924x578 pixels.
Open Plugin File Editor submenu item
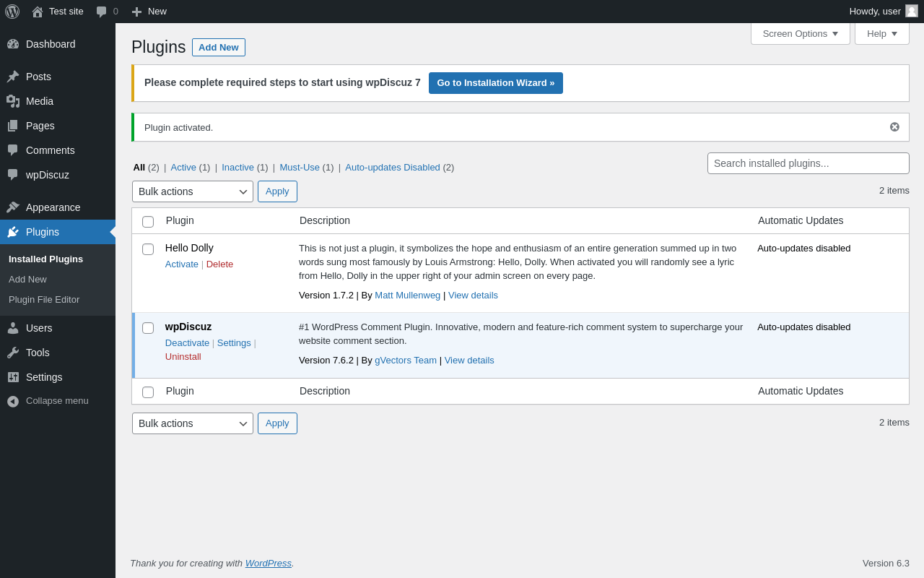click(x=44, y=300)
